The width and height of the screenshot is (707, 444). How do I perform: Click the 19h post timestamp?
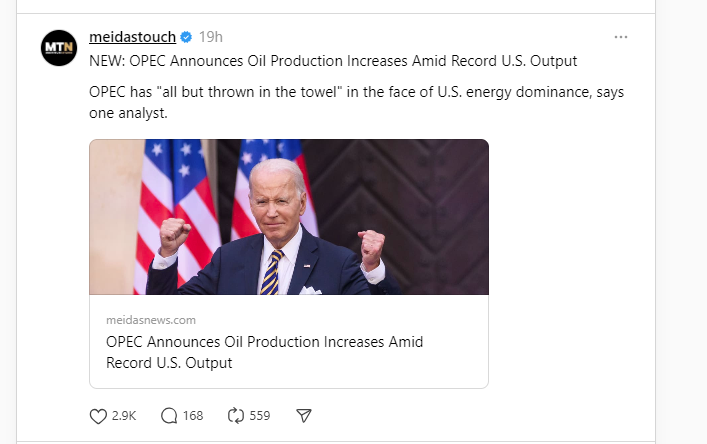(x=210, y=37)
